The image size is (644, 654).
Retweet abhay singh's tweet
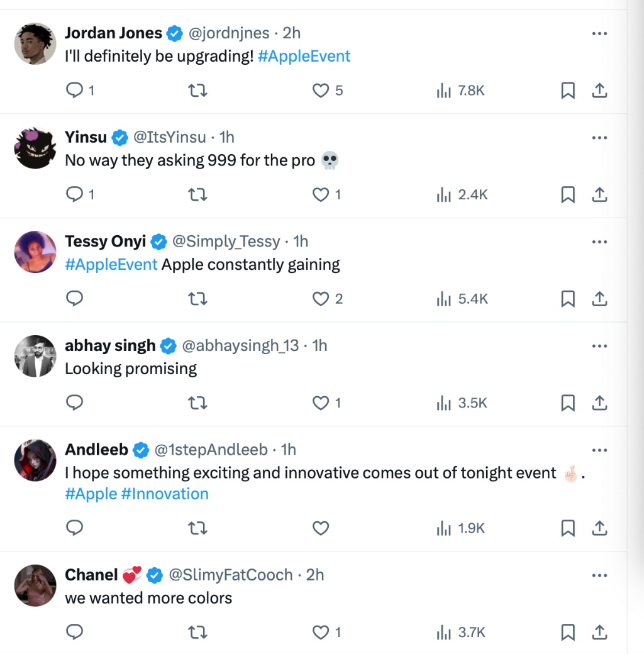coord(198,403)
